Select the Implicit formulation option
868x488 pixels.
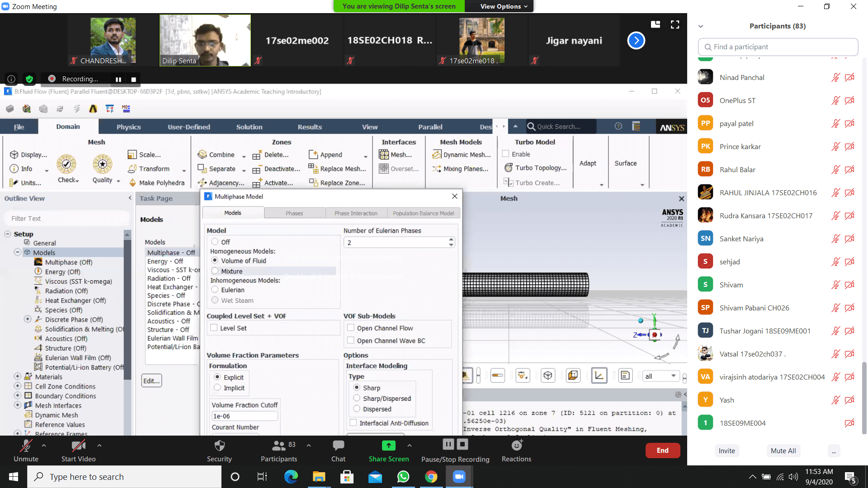pyautogui.click(x=217, y=388)
